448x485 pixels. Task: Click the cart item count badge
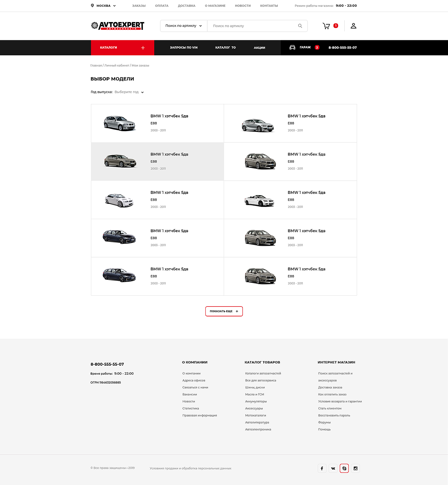pyautogui.click(x=336, y=26)
